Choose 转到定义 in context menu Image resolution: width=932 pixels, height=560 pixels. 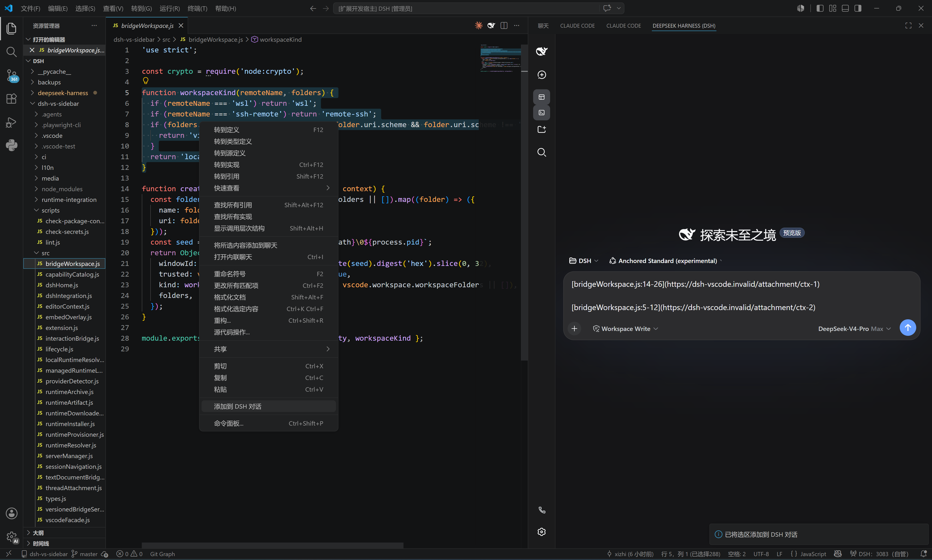click(269, 130)
